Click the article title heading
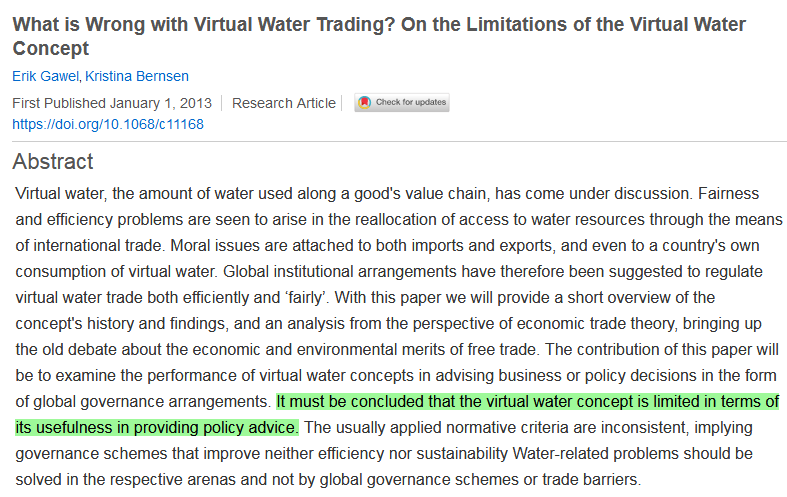This screenshot has height=497, width=787. (379, 36)
